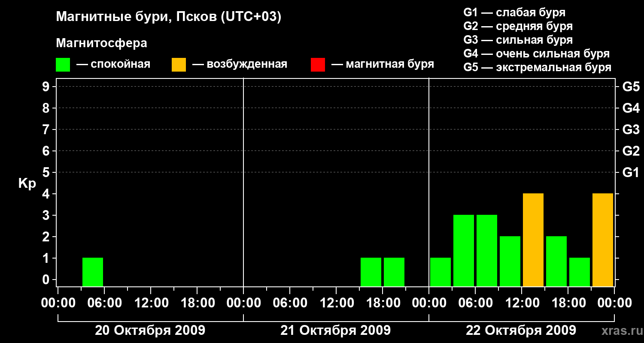Viewport: 644px width, 343px height.
Task: Click the '18:00' time label under 21 October
Action: (x=383, y=303)
